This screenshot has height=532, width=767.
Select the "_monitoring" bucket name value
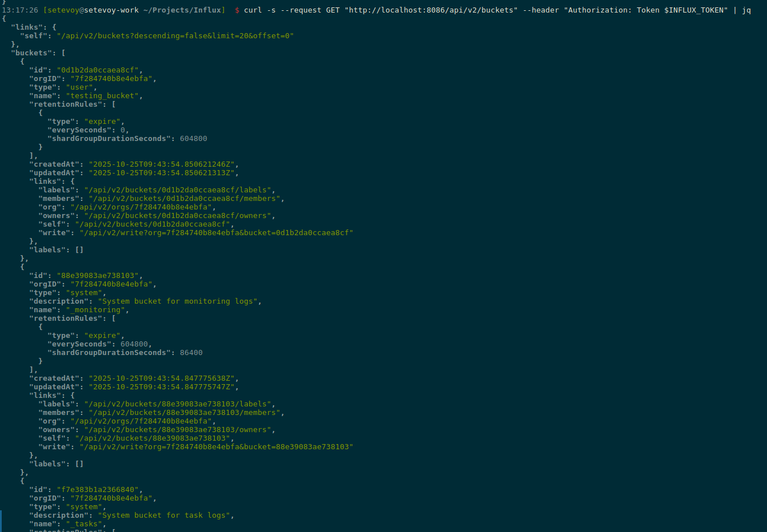coord(95,310)
